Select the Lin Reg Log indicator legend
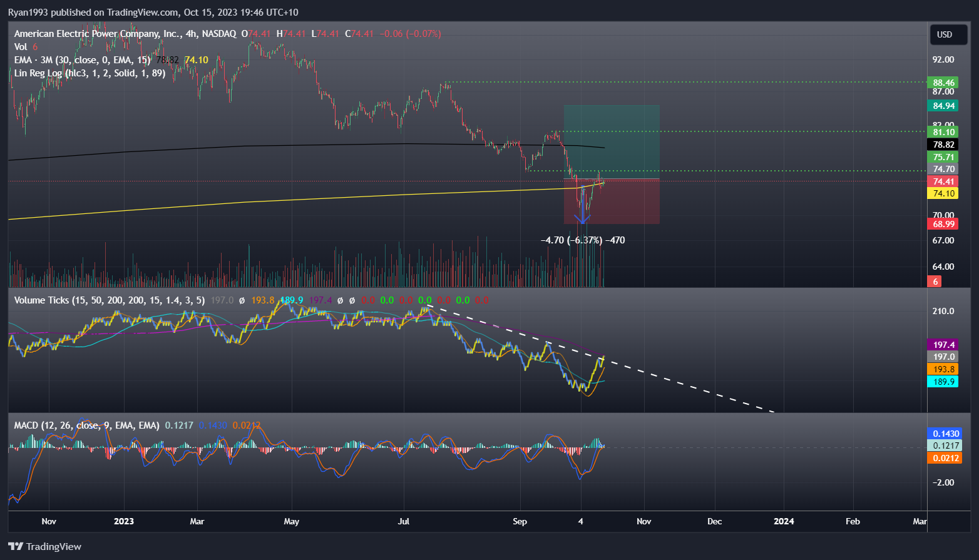979x560 pixels. coord(90,73)
